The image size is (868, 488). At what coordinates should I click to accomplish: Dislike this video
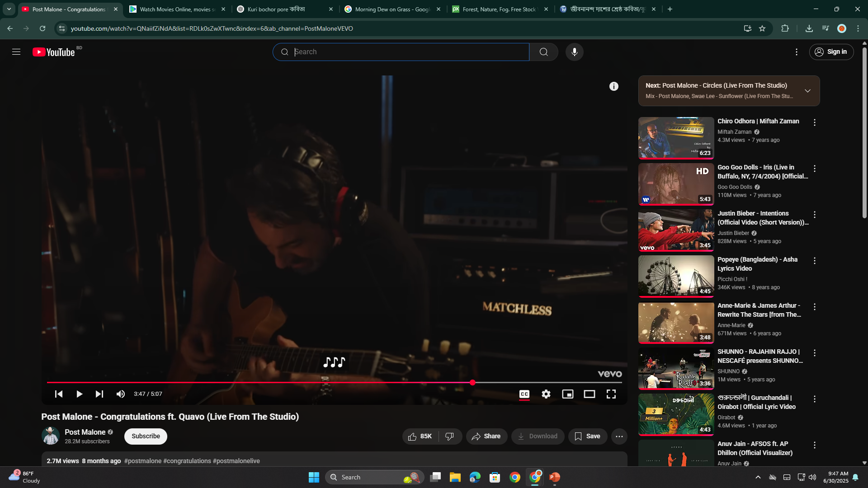450,436
